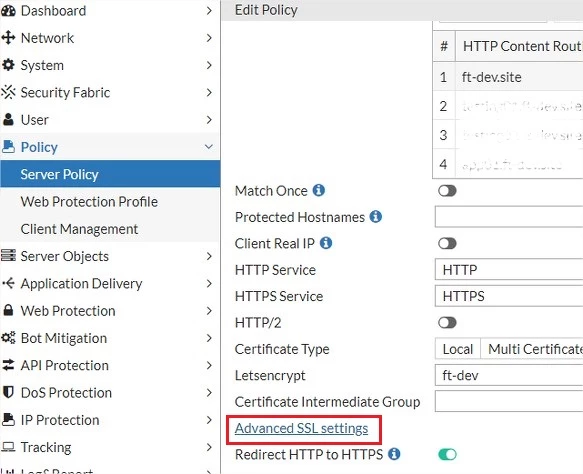
Task: Open Web Protection Profile menu item
Action: pos(89,201)
